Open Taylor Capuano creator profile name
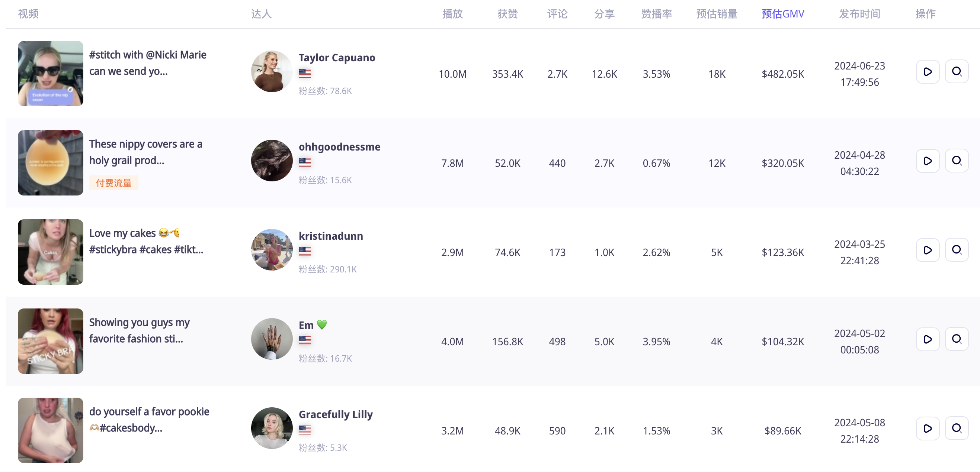Image resolution: width=980 pixels, height=472 pixels. [337, 58]
